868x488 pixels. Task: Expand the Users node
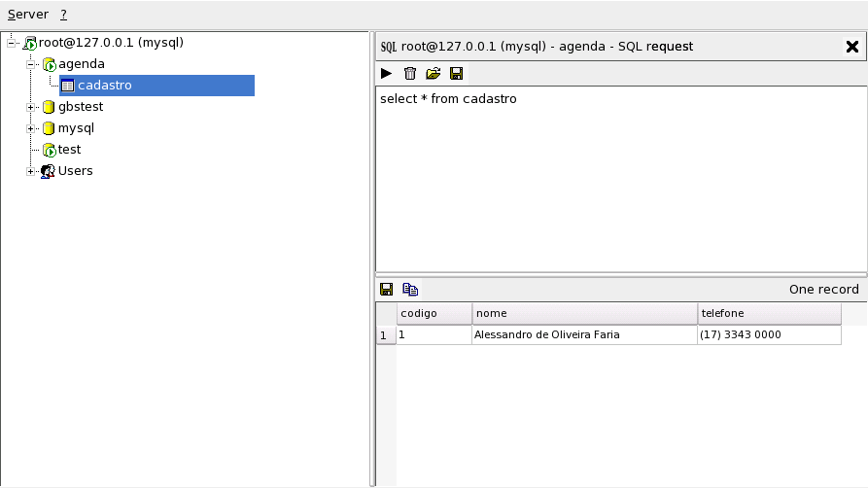[x=30, y=171]
